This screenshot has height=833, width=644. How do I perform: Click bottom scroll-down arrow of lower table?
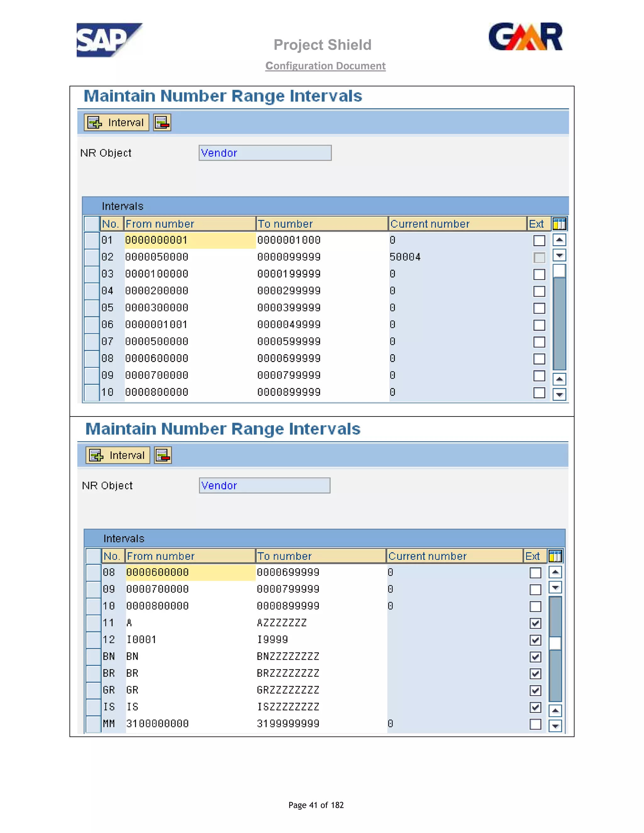(x=556, y=726)
